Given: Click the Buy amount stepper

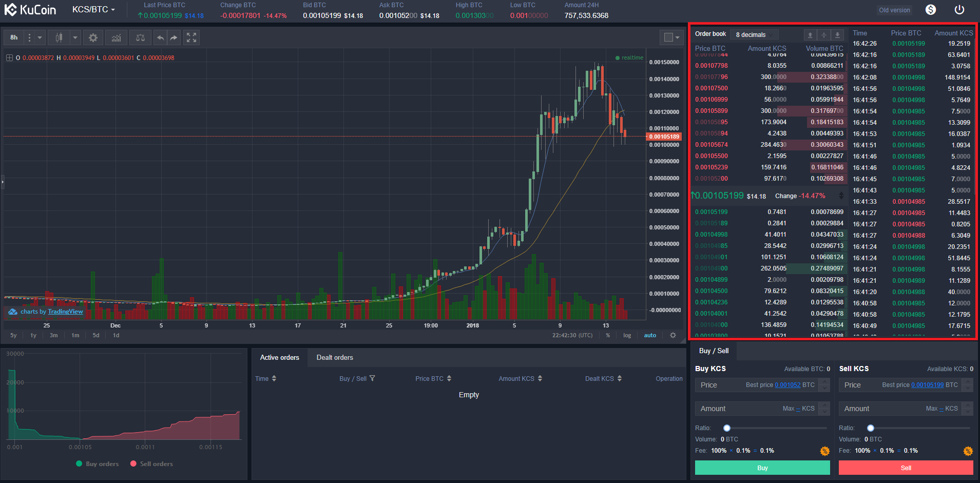Looking at the screenshot, I should (x=824, y=409).
